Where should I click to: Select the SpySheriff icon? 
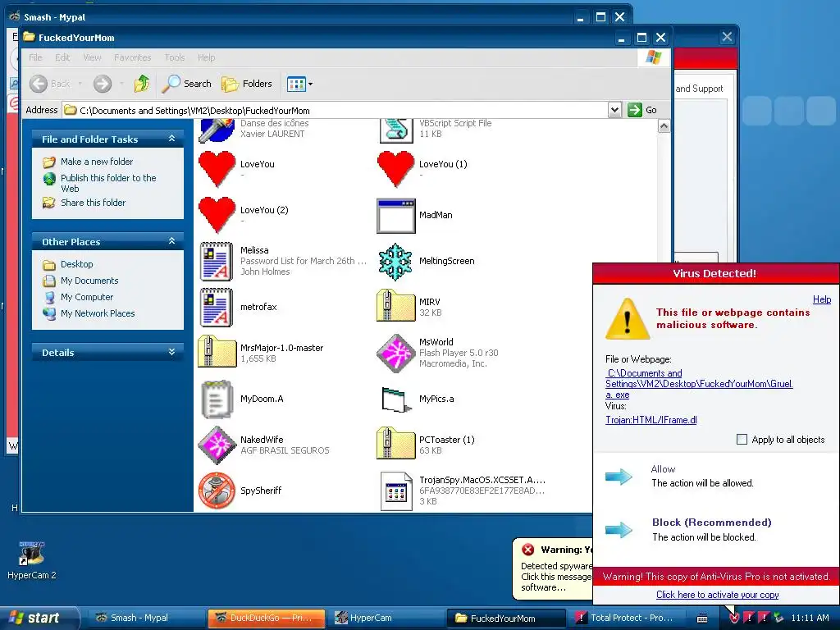tap(217, 491)
